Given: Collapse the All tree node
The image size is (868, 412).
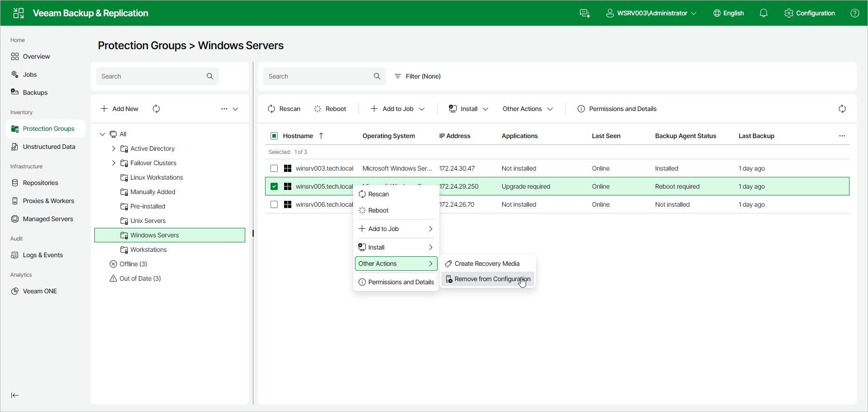Looking at the screenshot, I should tap(103, 134).
